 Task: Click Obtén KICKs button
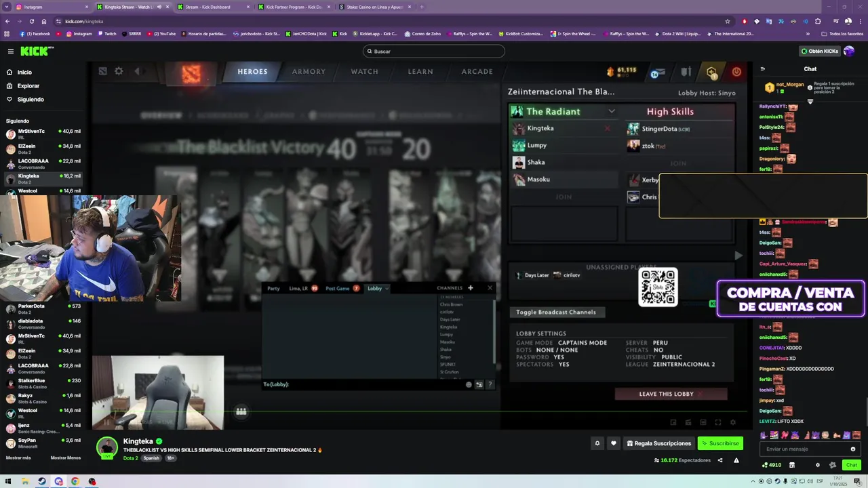[x=819, y=51]
